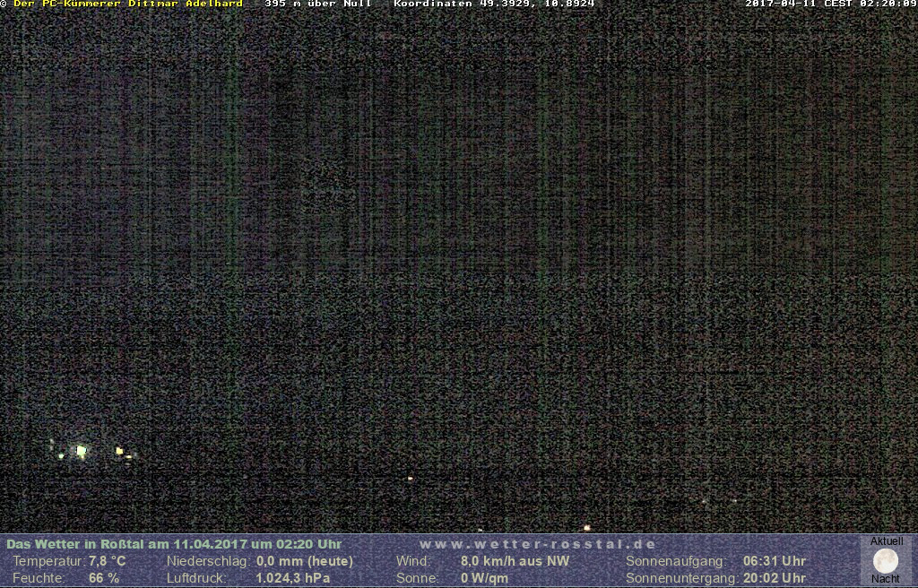The width and height of the screenshot is (918, 588).
Task: Click 'Der PC-Kümmerer Dittmar Adelhard' credit text
Action: 128,4
